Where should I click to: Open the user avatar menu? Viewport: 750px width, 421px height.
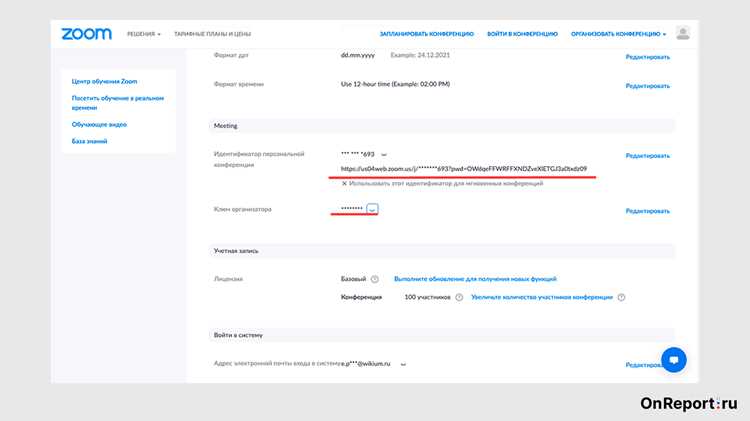pos(683,33)
